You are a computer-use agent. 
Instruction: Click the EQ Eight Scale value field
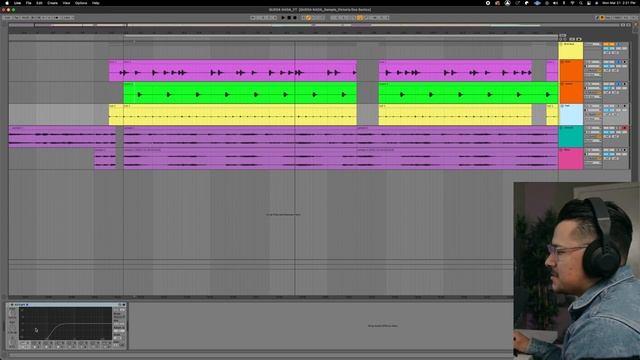click(119, 338)
